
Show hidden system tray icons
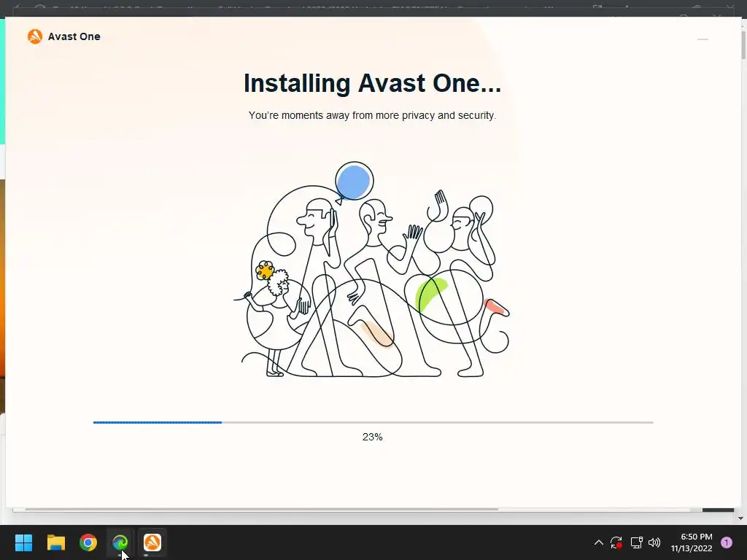(x=599, y=542)
